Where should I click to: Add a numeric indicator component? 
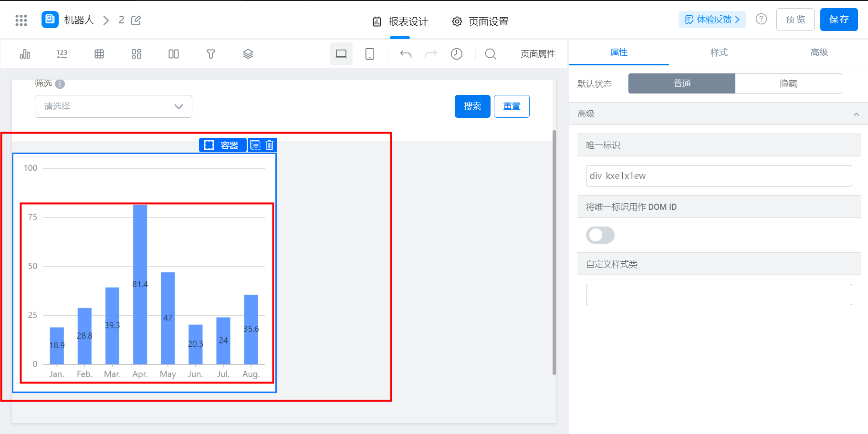(x=62, y=54)
